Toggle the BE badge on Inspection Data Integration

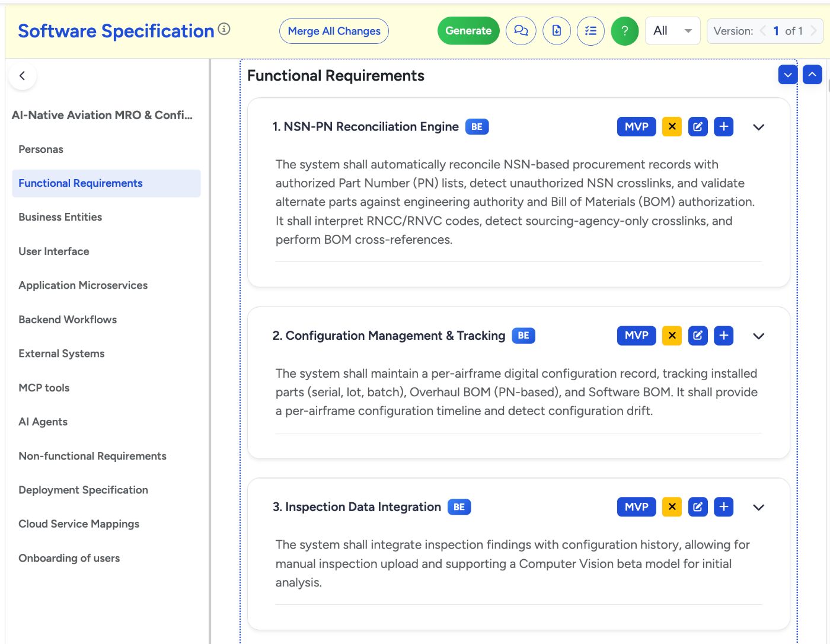coord(459,506)
